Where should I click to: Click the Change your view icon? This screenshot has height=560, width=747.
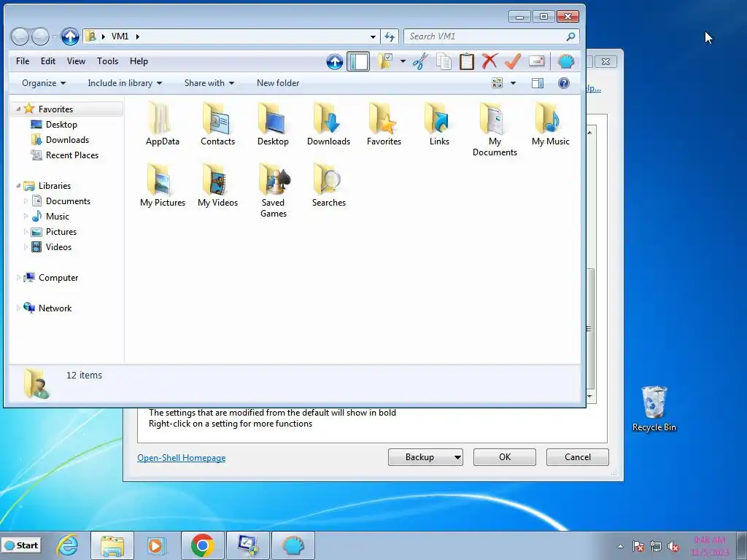click(497, 83)
